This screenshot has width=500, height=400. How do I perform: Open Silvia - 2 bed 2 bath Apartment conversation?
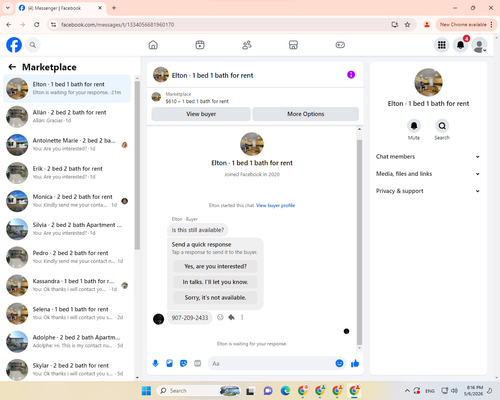[x=67, y=229]
